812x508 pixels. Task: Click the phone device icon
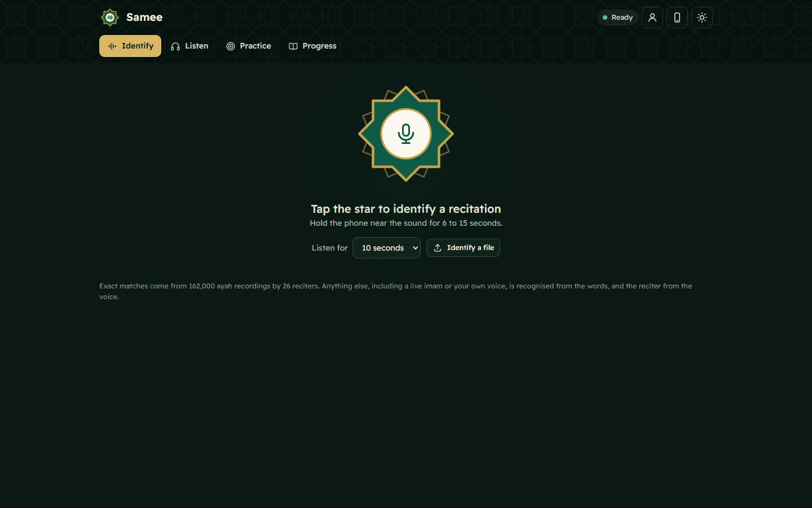click(677, 17)
